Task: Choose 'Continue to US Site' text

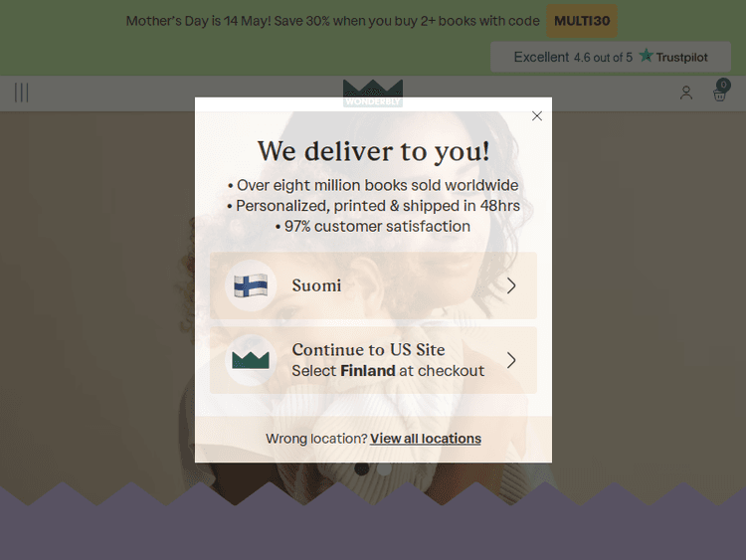Action: click(x=368, y=350)
